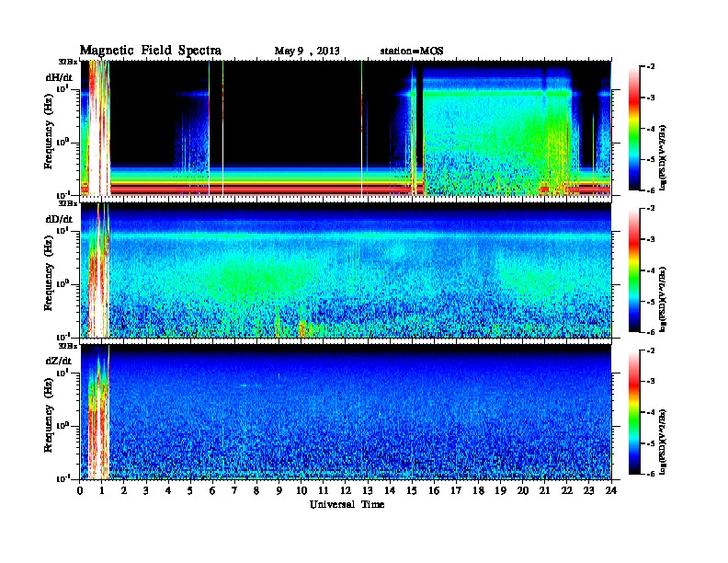728x563 pixels.
Task: Click the hour "20" tick label on time axis
Action: pyautogui.click(x=523, y=491)
